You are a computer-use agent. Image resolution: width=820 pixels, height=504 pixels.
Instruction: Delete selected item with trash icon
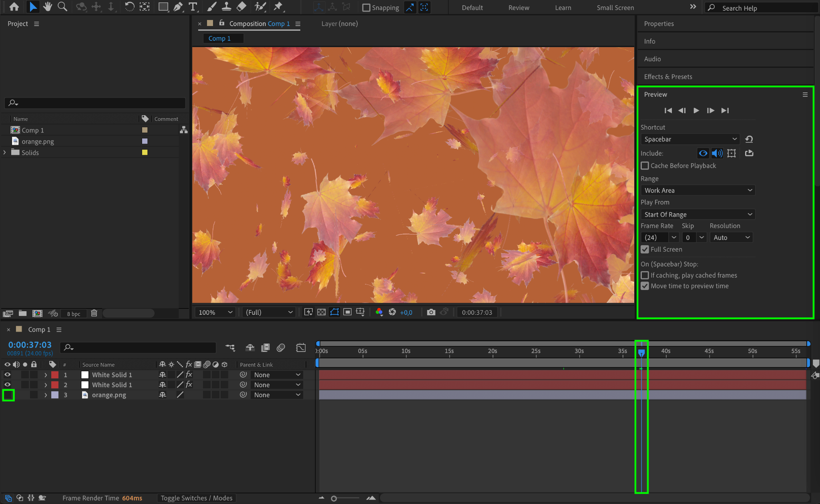pos(94,313)
